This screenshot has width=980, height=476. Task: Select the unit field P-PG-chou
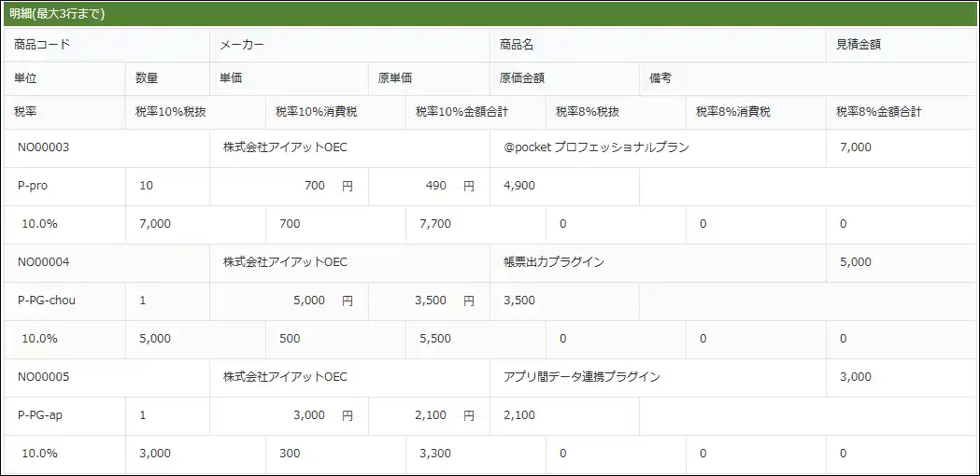point(47,301)
